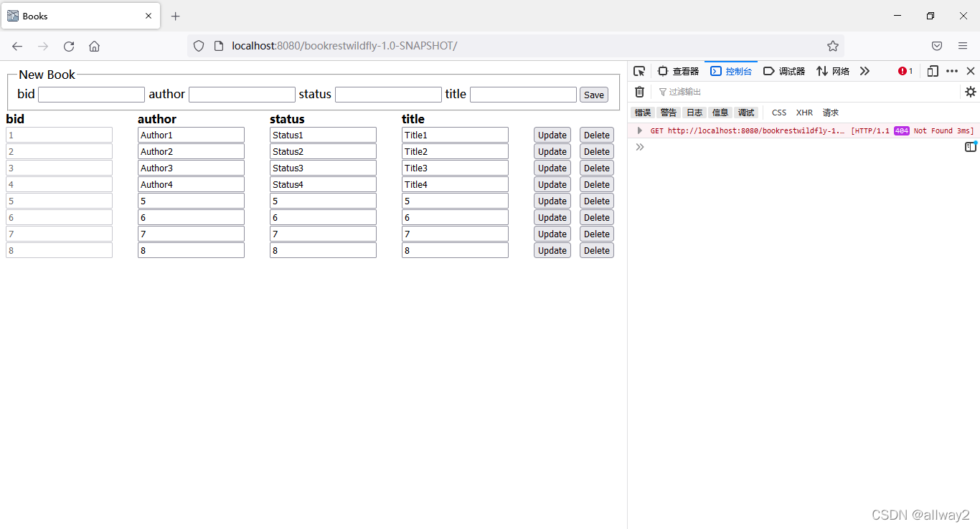
Task: Edit the Author2 author field
Action: [191, 151]
